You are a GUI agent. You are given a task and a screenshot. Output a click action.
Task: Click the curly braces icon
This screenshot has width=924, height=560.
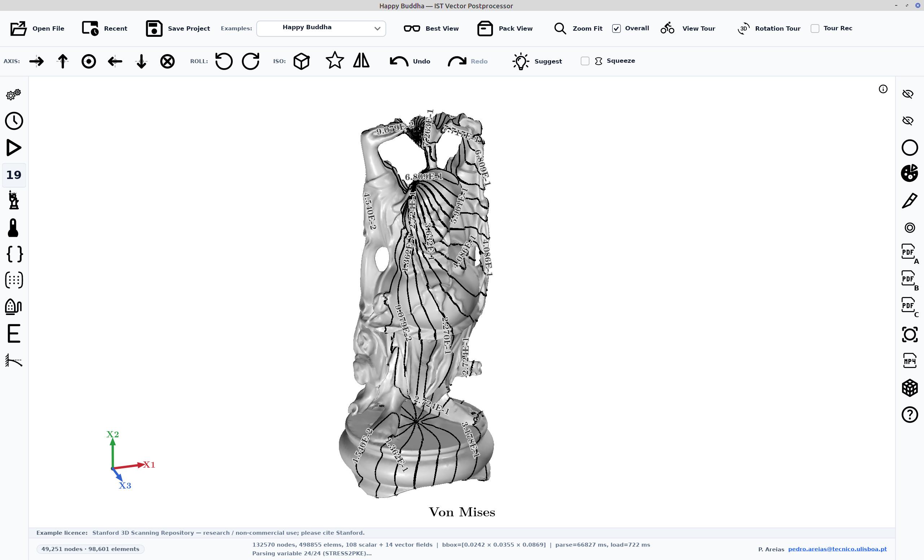pyautogui.click(x=15, y=254)
